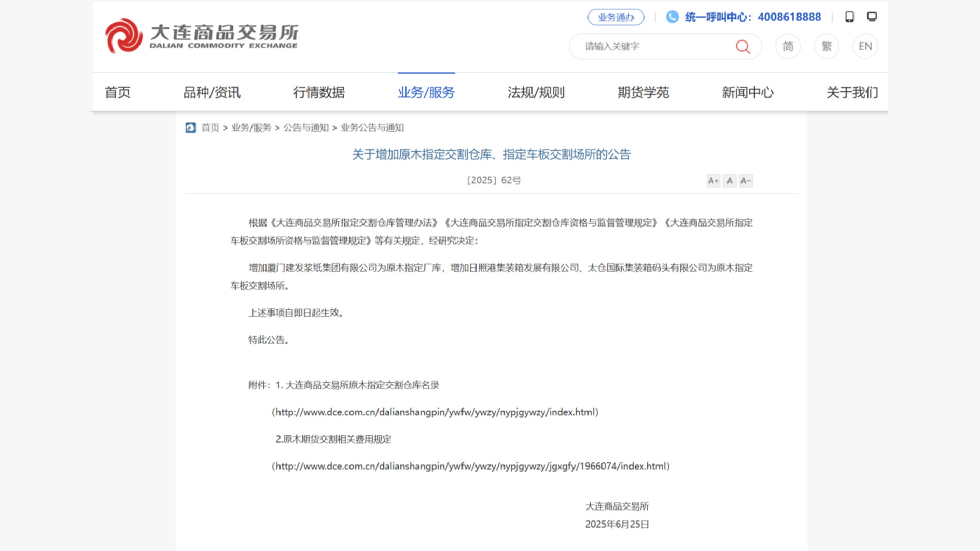Open the 期货学苑 navigation dropdown

(643, 92)
